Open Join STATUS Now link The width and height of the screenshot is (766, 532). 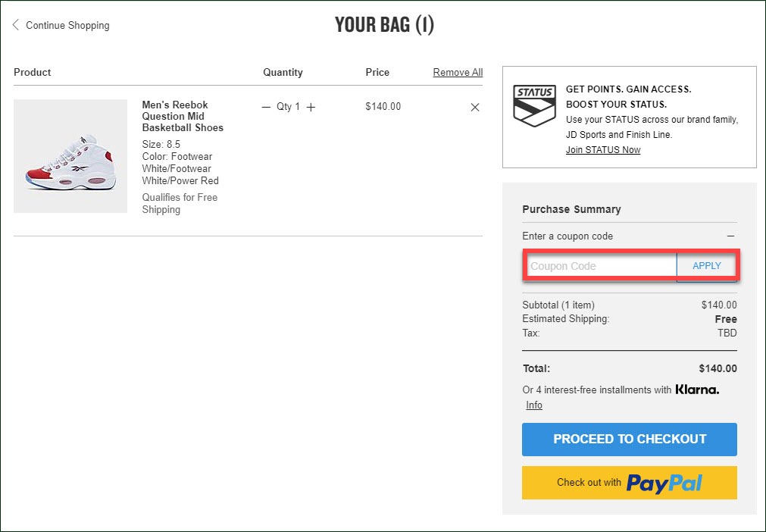tap(603, 150)
